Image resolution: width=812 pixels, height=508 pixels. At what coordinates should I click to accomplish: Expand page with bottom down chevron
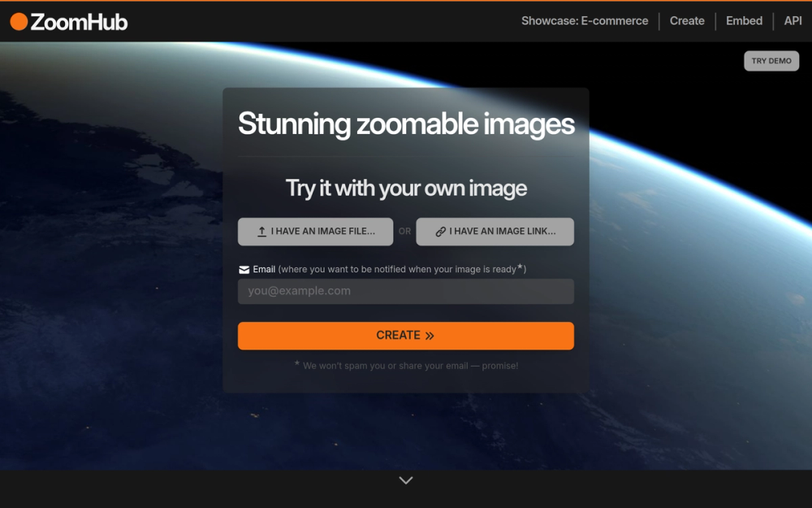tap(406, 480)
